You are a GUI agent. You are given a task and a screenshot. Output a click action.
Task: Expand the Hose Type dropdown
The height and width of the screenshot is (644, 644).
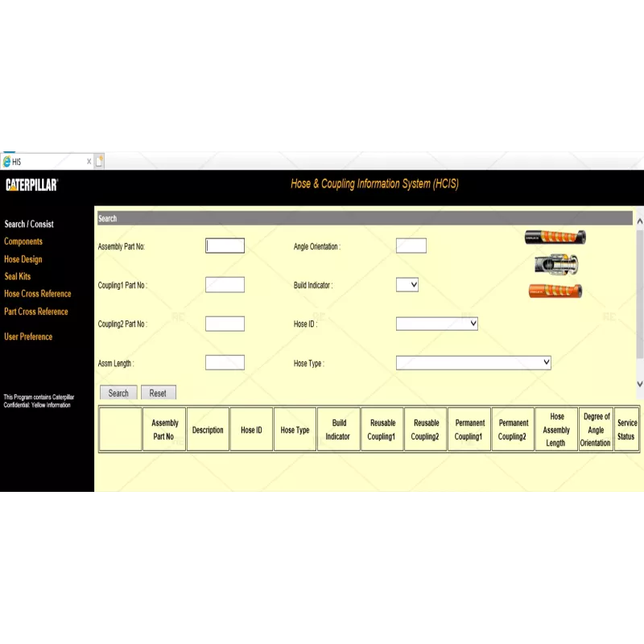(x=473, y=361)
